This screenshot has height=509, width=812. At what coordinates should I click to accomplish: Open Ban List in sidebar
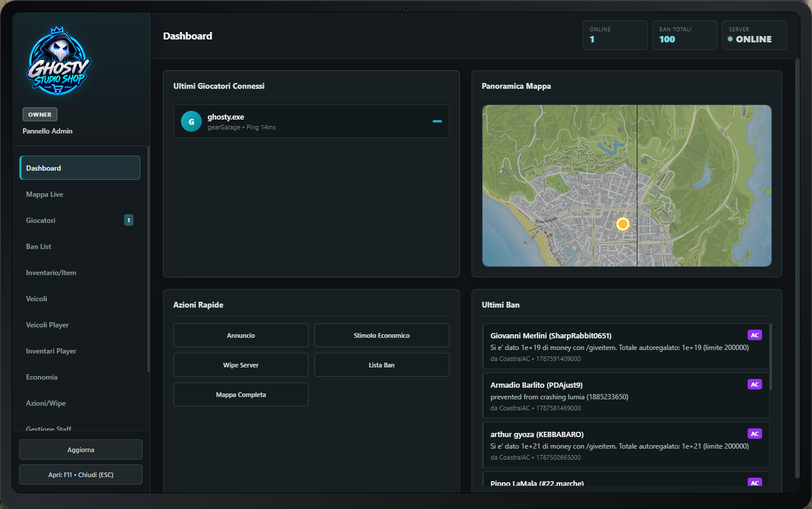80,246
